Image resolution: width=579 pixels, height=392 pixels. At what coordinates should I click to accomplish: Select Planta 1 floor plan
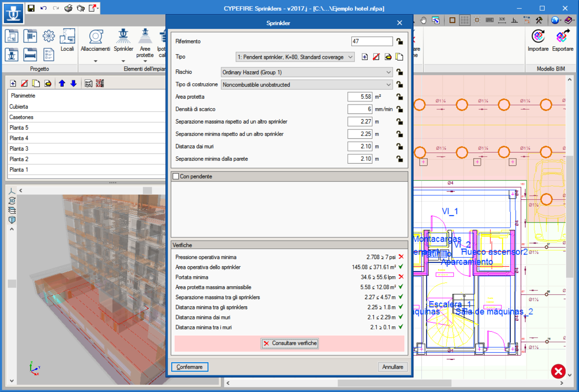pos(86,170)
